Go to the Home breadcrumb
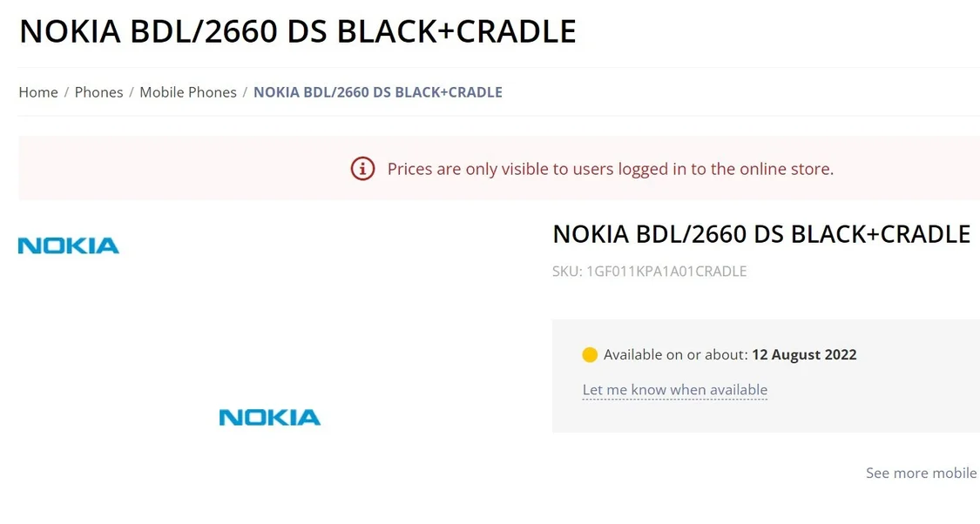Image resolution: width=980 pixels, height=524 pixels. 38,92
